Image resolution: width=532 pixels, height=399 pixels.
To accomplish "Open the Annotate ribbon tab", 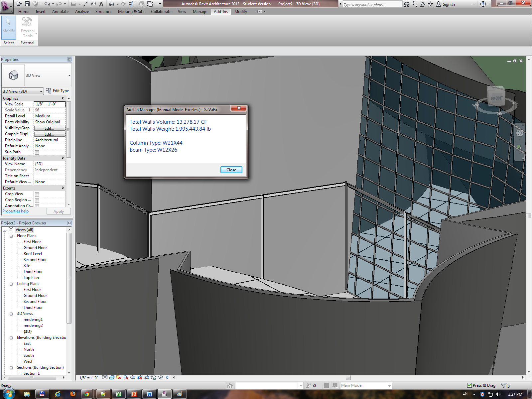I will point(60,12).
